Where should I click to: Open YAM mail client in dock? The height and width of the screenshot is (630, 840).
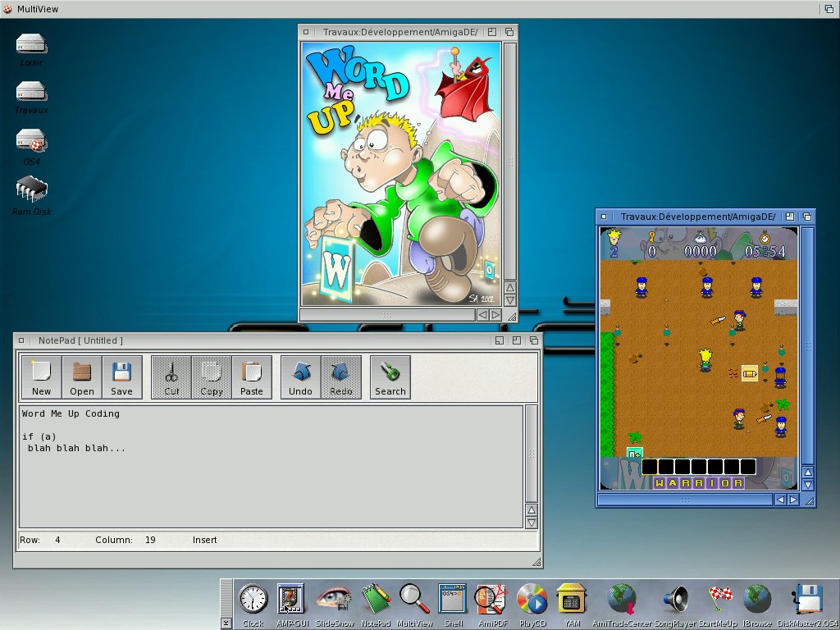point(572,605)
